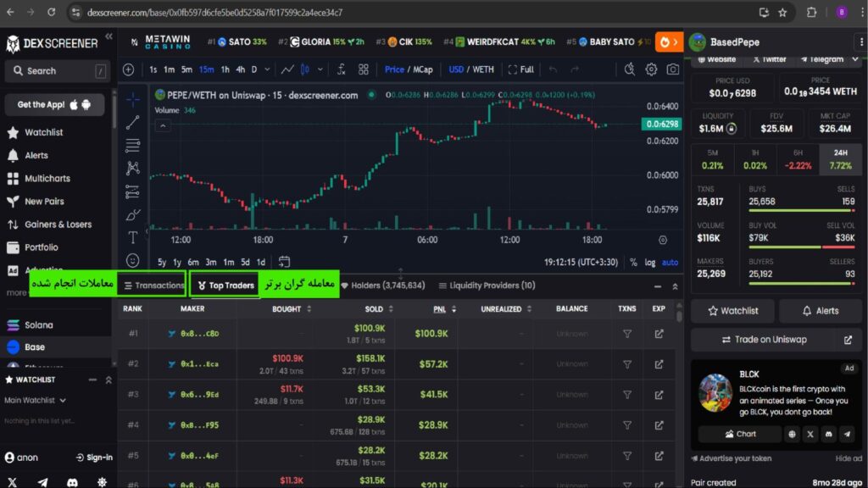The image size is (868, 488).
Task: Open the Holders tab
Action: [x=383, y=286]
